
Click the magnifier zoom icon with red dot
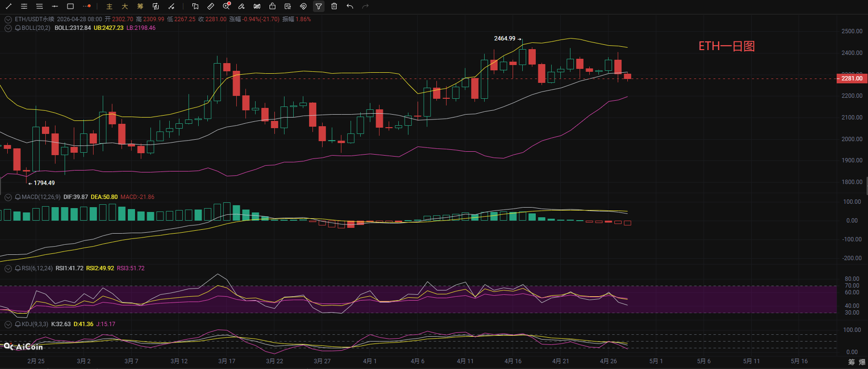[226, 6]
